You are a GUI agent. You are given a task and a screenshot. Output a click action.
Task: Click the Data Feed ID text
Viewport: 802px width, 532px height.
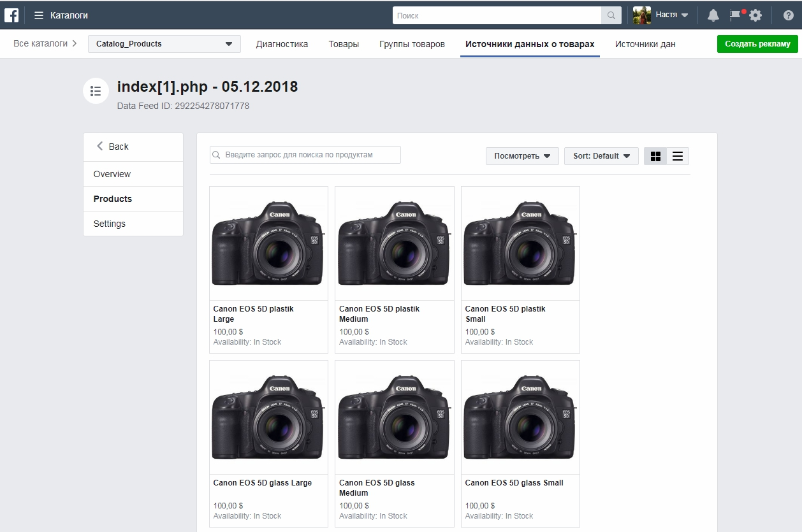tap(183, 106)
